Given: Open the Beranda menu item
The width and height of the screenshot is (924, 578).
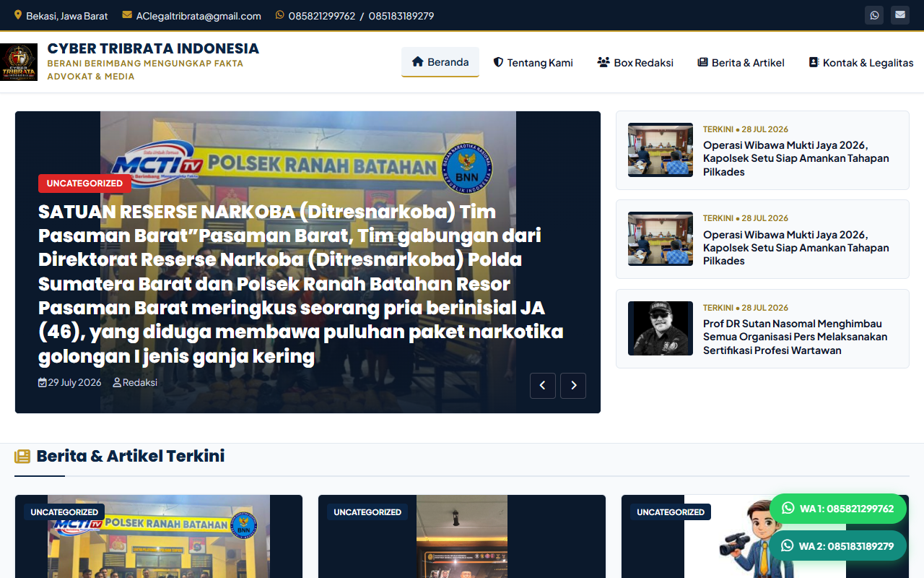Looking at the screenshot, I should coord(440,62).
